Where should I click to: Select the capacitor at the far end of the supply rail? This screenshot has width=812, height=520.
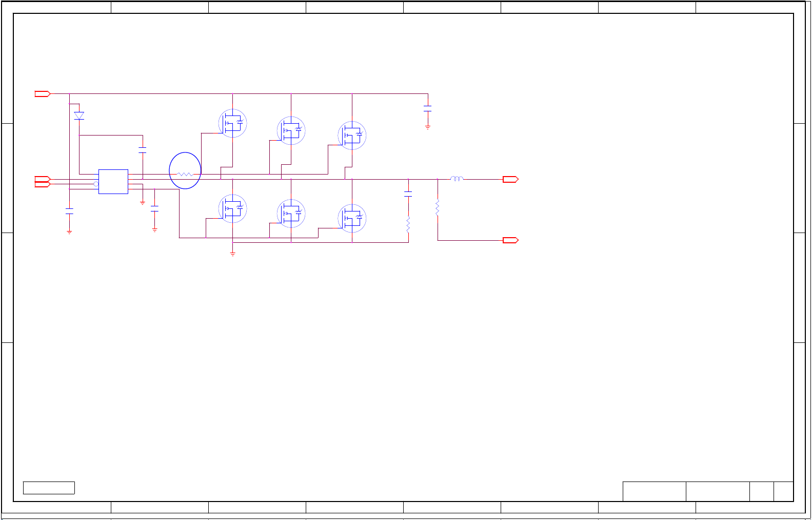428,108
